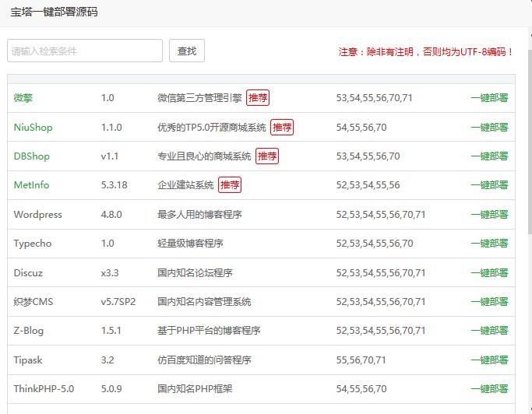
Task: Deploy 微擎 with 一键部署 link
Action: pos(489,98)
